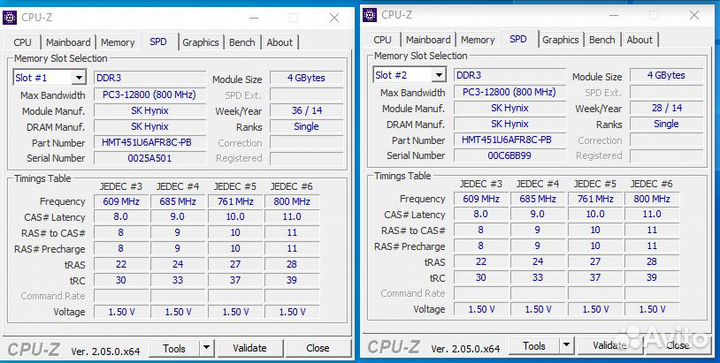Open the CPU tab in the left window
The image size is (720, 363).
(x=22, y=42)
